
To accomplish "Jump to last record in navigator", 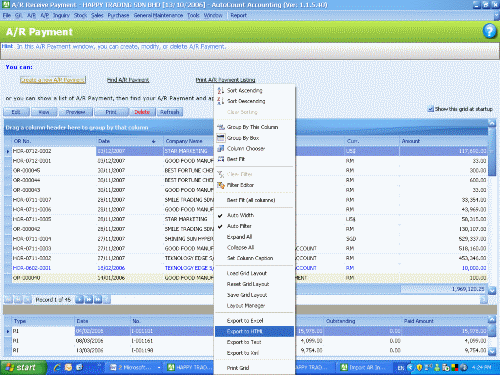I will click(x=97, y=300).
